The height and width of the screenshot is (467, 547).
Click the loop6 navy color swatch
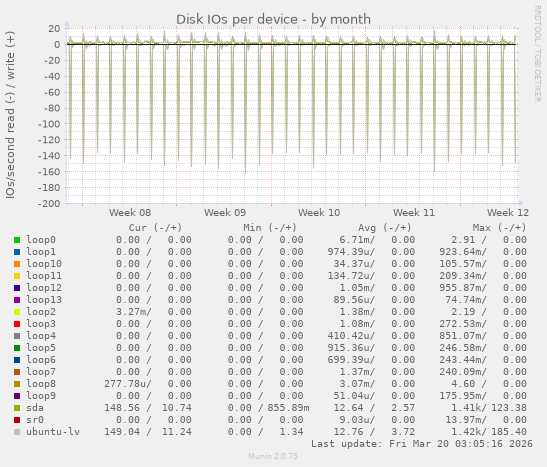[17, 360]
